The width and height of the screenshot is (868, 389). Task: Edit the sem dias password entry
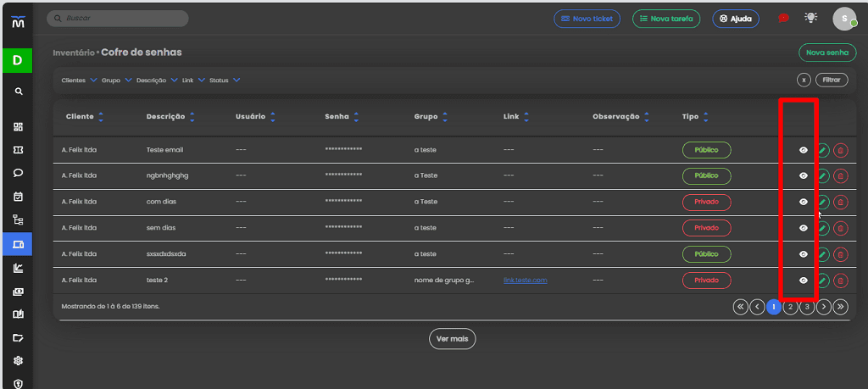pos(822,228)
